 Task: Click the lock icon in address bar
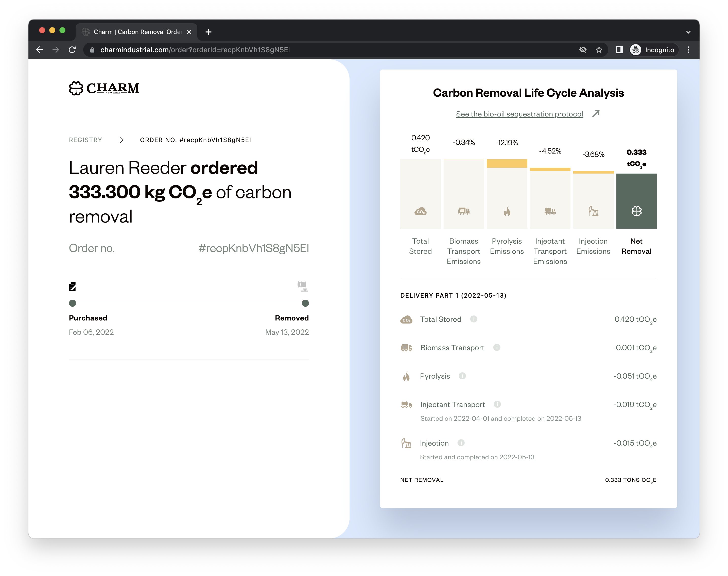pos(92,50)
